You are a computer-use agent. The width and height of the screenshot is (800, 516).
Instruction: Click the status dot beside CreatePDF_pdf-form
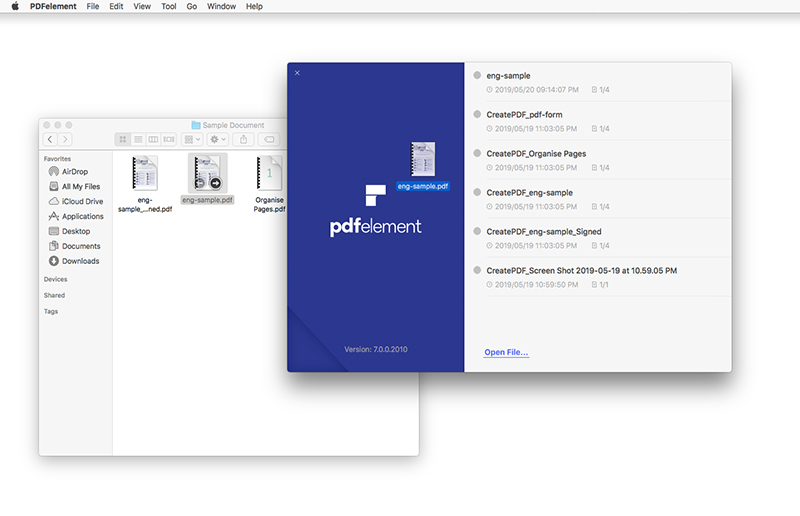coord(477,114)
